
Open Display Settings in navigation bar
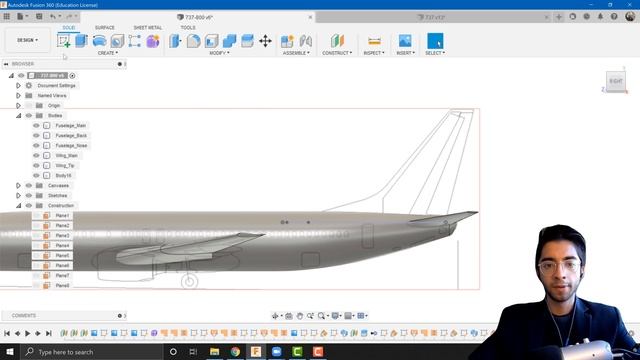[x=336, y=316]
